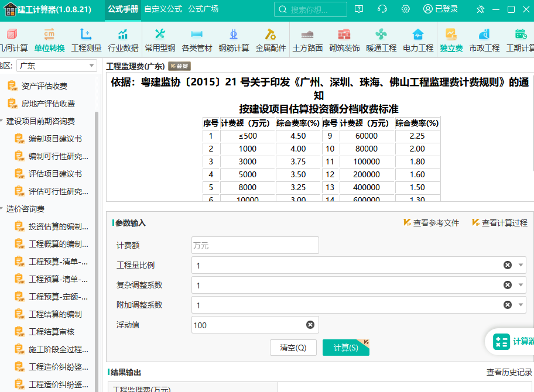Select 房地产评估收费 in the sidebar
Image resolution: width=534 pixels, height=392 pixels.
coord(48,104)
